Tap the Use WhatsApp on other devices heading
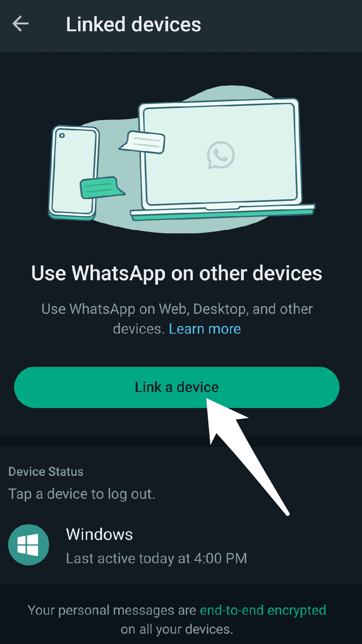Screen dimensions: 362x644 click(x=177, y=273)
